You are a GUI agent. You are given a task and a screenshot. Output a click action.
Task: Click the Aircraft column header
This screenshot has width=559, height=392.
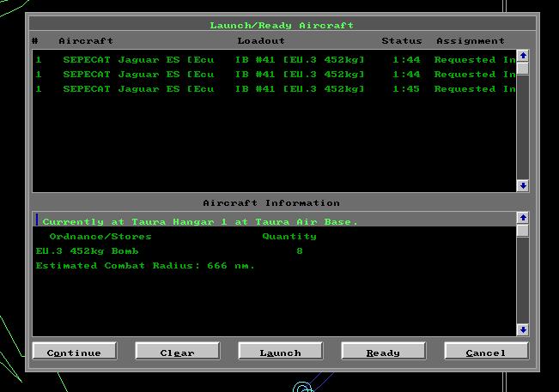coord(86,41)
